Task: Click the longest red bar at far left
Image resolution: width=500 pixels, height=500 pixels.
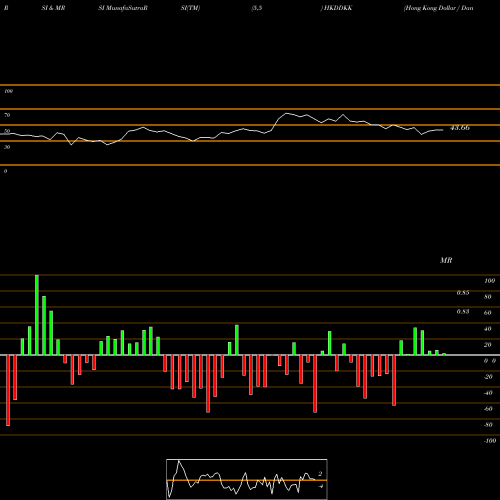Action: (x=8, y=390)
